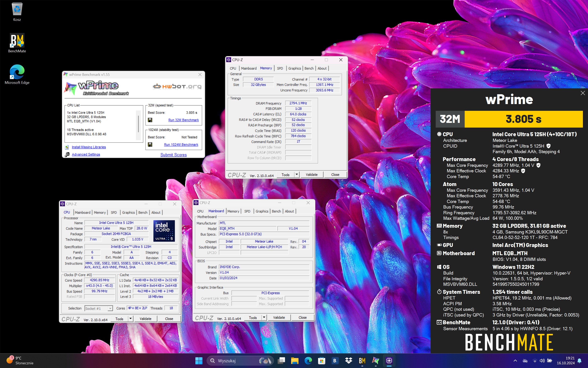The width and height of the screenshot is (588, 368).
Task: Show hidden system tray icons chevron
Action: pos(515,361)
